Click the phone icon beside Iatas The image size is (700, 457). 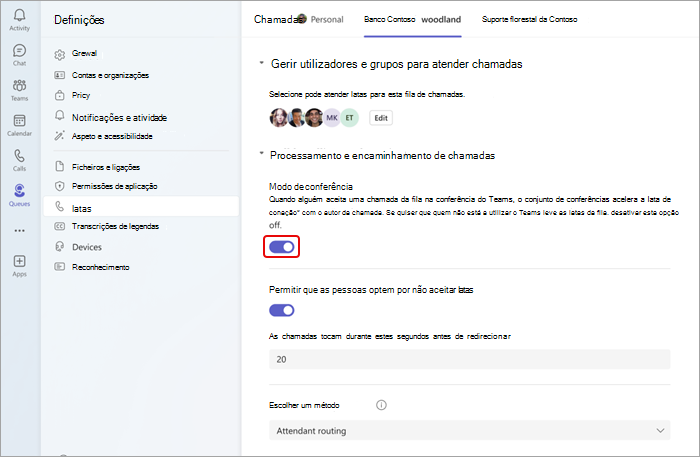pos(59,206)
